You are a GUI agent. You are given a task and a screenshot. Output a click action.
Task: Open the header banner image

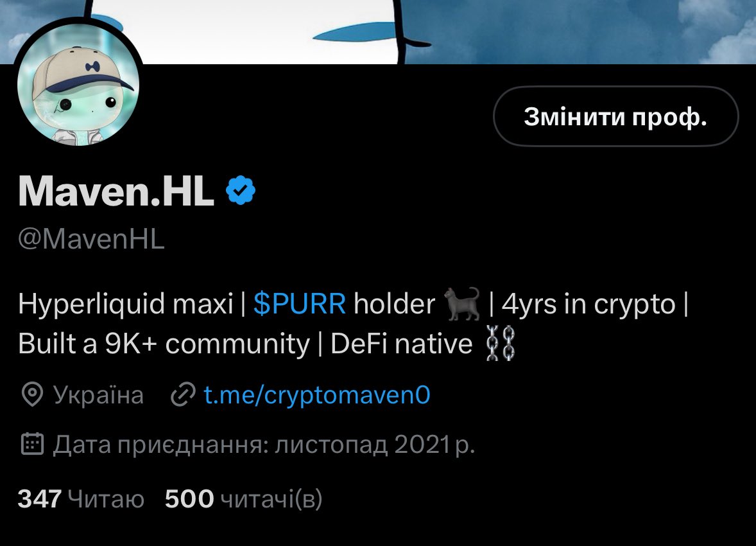point(378,32)
